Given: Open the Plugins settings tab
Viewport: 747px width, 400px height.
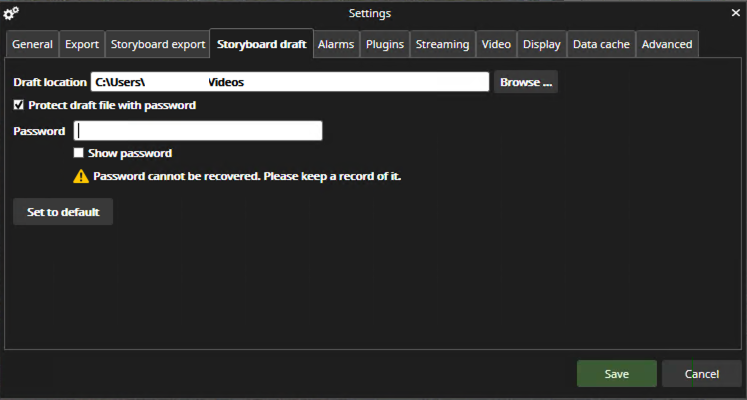Looking at the screenshot, I should [385, 44].
